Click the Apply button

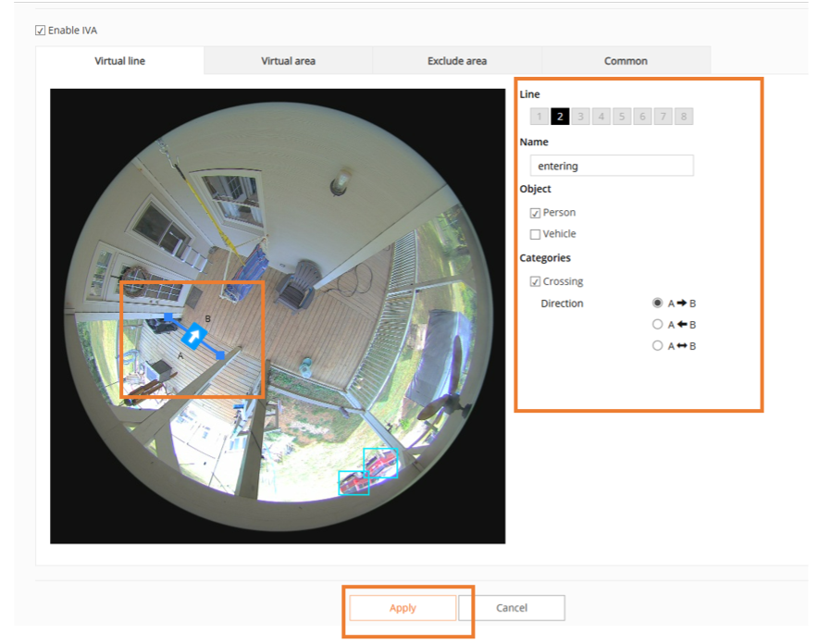point(403,608)
